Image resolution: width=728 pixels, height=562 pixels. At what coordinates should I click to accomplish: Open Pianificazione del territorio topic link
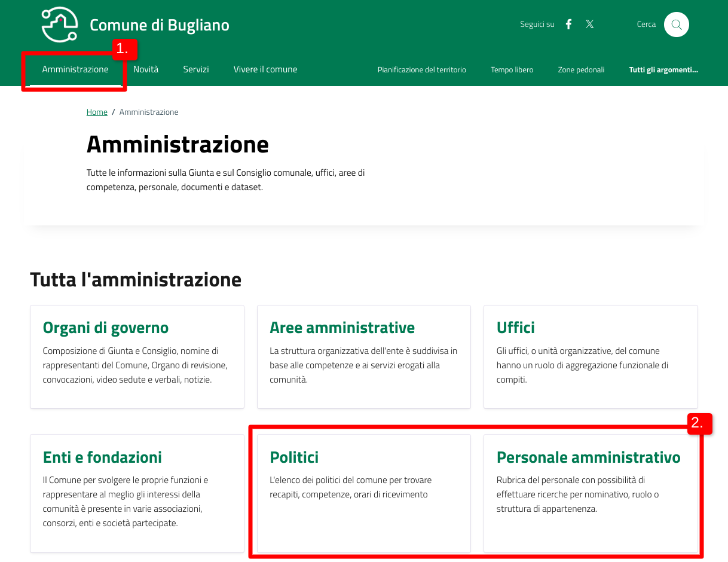422,70
